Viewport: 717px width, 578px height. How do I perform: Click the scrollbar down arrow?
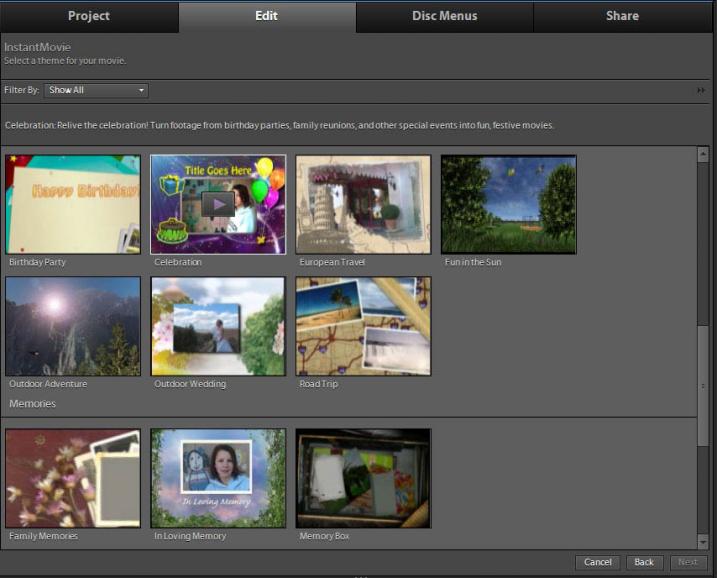(703, 541)
